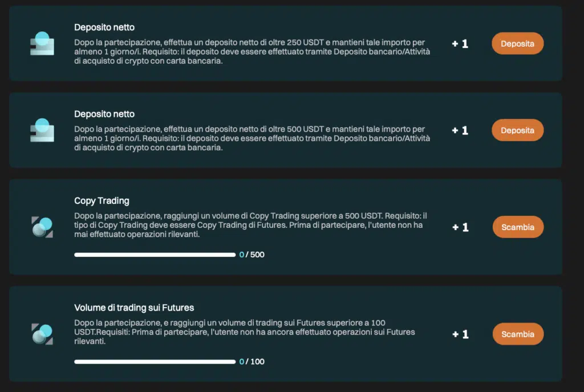The width and height of the screenshot is (584, 392).
Task: Click Scambia on the Futures volume task
Action: click(x=518, y=334)
